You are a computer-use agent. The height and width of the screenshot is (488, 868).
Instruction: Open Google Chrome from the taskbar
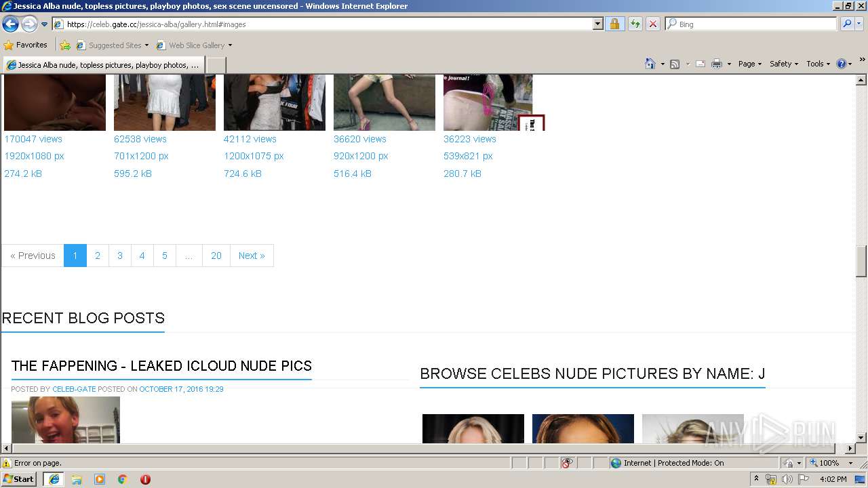tap(123, 479)
